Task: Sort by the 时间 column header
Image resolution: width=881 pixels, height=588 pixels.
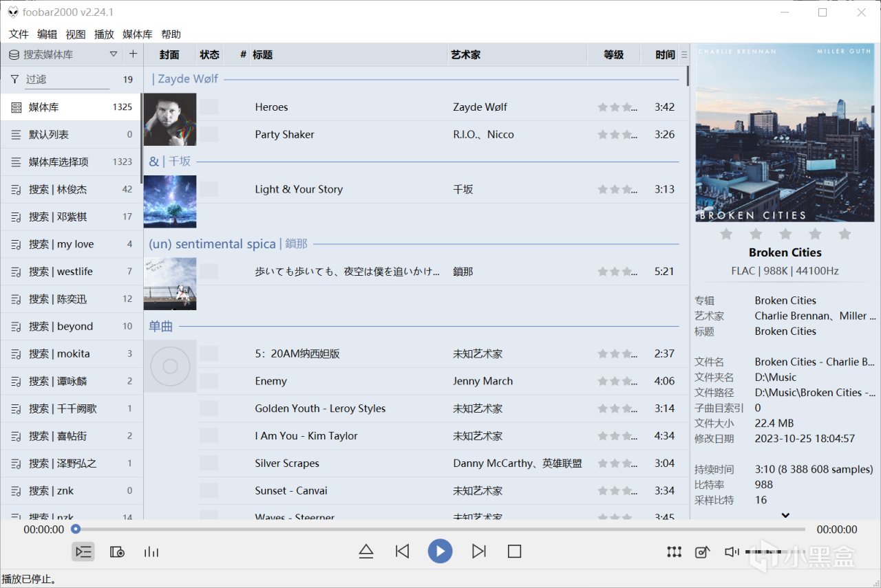Action: [659, 54]
